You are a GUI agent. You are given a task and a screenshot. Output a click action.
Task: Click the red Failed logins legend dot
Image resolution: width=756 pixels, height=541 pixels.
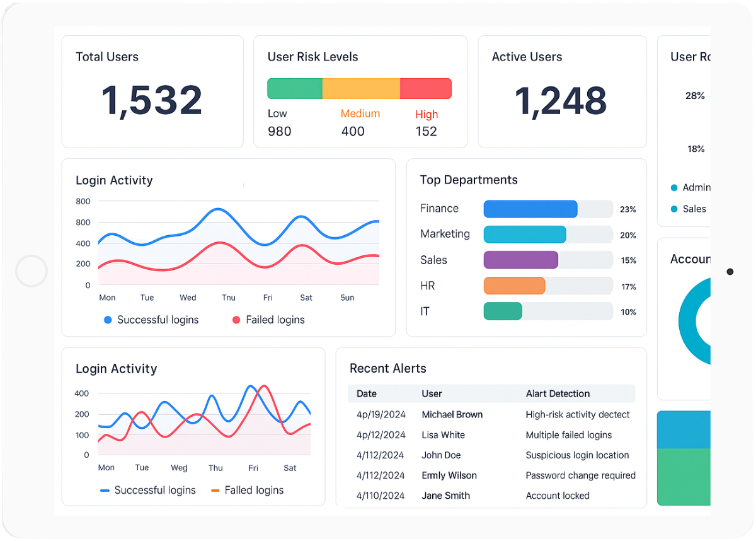236,320
